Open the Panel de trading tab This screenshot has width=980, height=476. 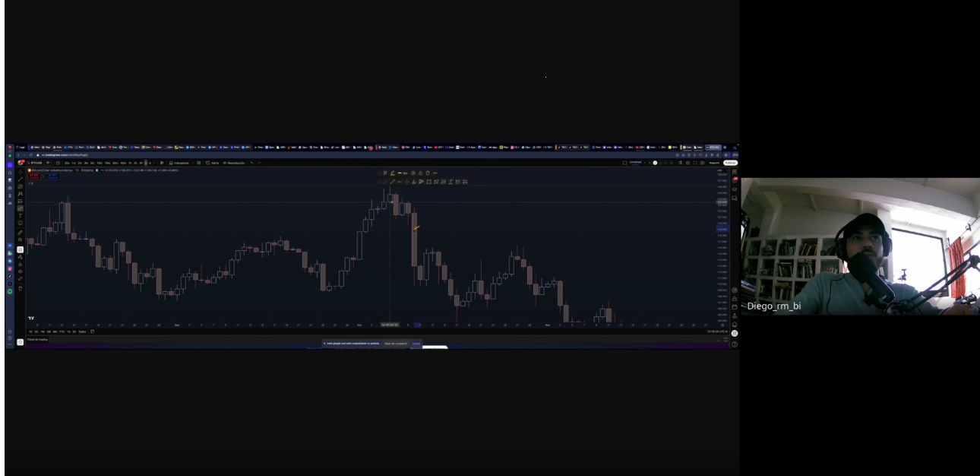[38, 339]
